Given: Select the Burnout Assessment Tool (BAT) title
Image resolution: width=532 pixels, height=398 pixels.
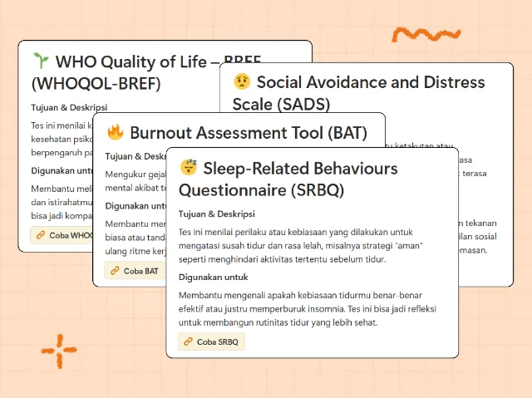Looking at the screenshot, I should [x=249, y=133].
